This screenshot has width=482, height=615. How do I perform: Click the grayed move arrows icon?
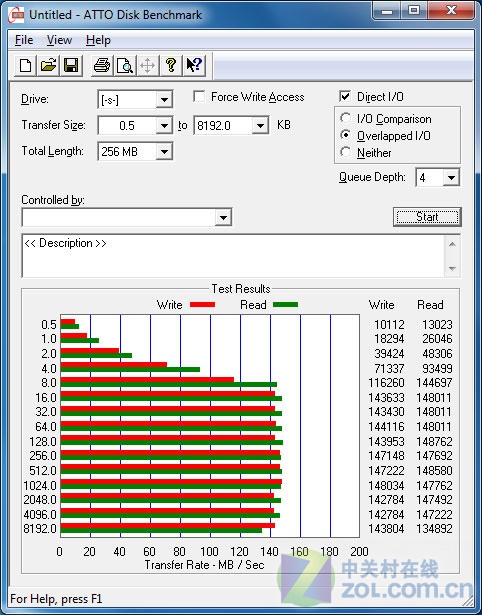coord(147,65)
